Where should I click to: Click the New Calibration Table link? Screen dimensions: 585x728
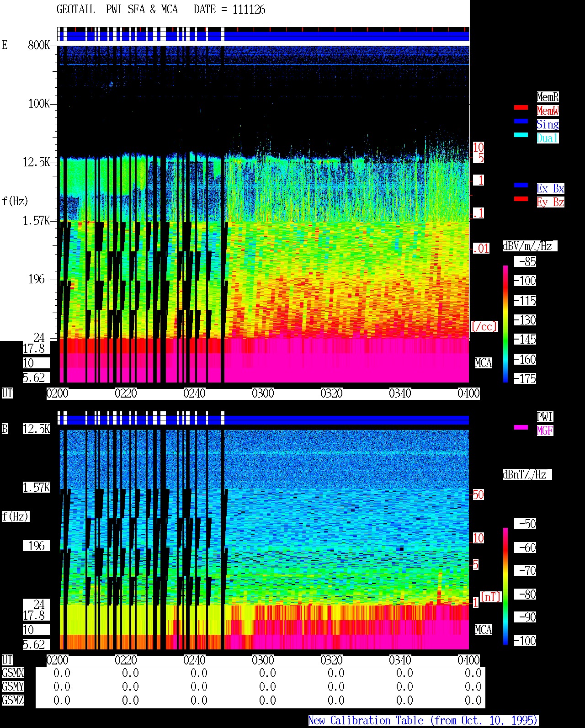click(x=423, y=720)
